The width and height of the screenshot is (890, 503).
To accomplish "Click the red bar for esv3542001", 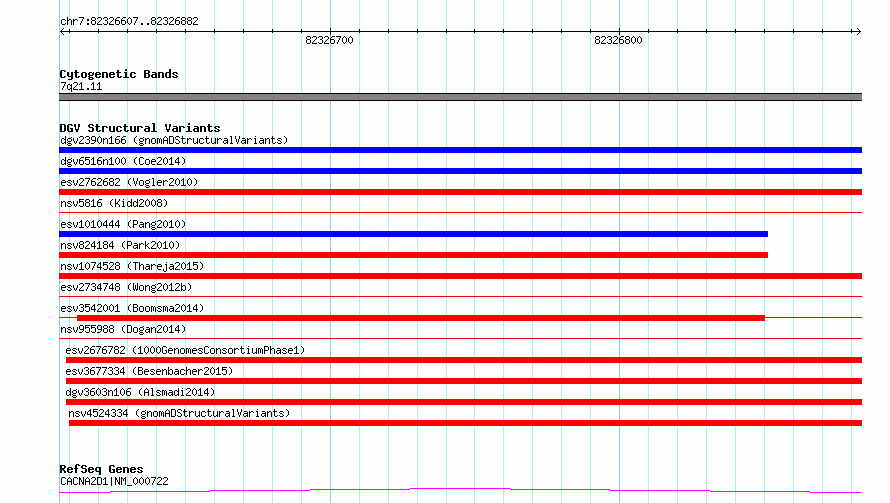I will point(421,318).
